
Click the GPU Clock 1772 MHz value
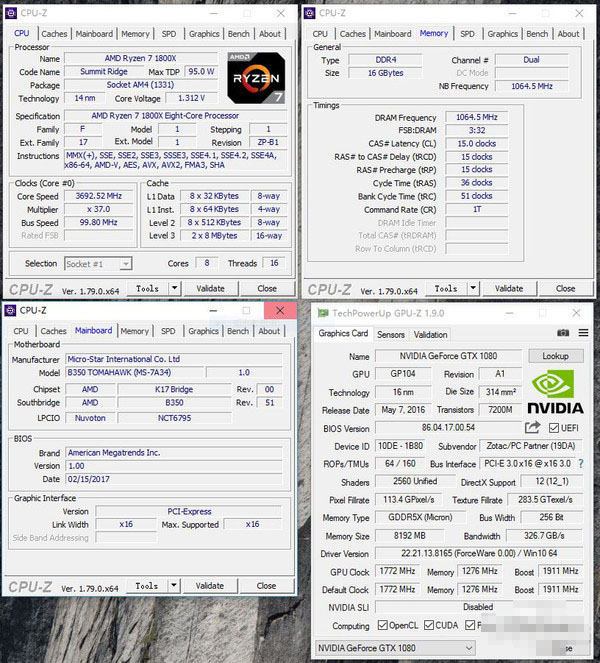click(397, 571)
